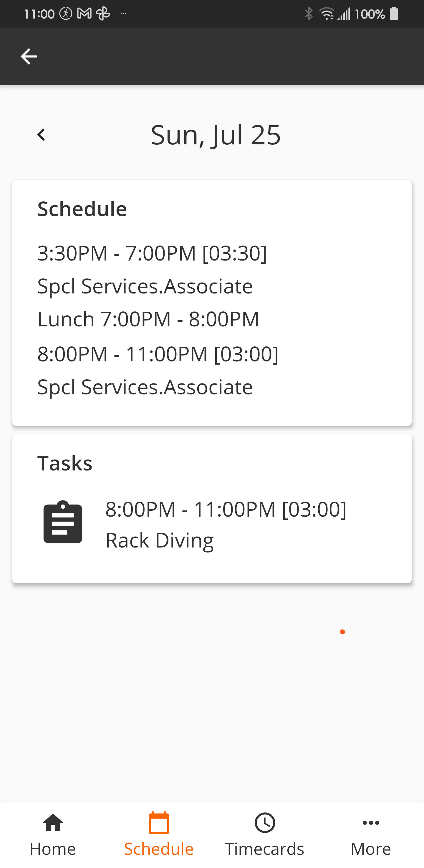Tap the Wi-Fi icon in the status bar
This screenshot has height=868, width=424.
[x=327, y=14]
